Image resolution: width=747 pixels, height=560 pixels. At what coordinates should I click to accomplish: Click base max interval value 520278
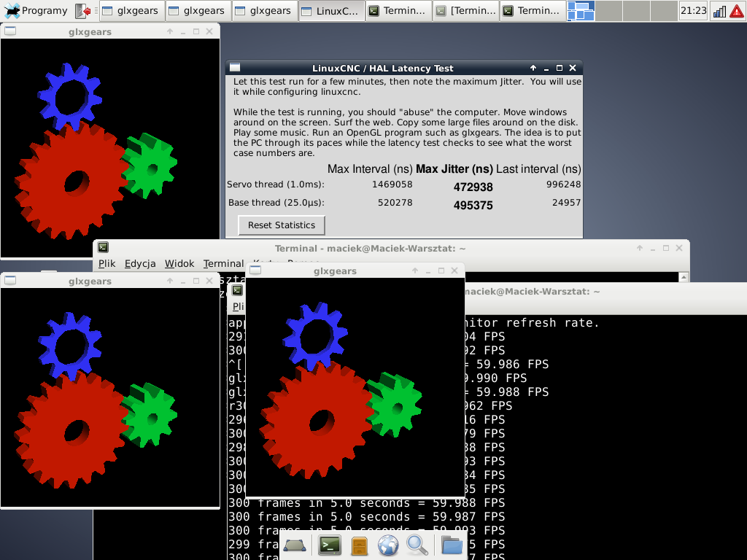pyautogui.click(x=395, y=203)
